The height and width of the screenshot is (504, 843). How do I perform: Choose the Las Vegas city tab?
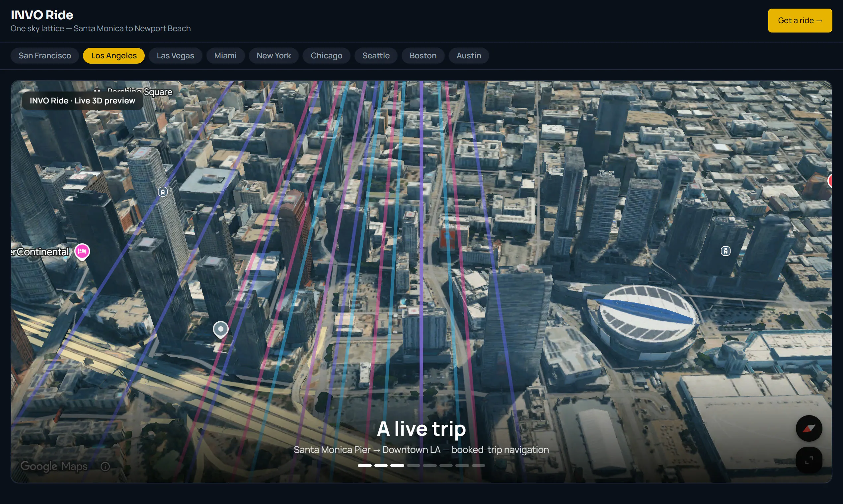click(175, 56)
